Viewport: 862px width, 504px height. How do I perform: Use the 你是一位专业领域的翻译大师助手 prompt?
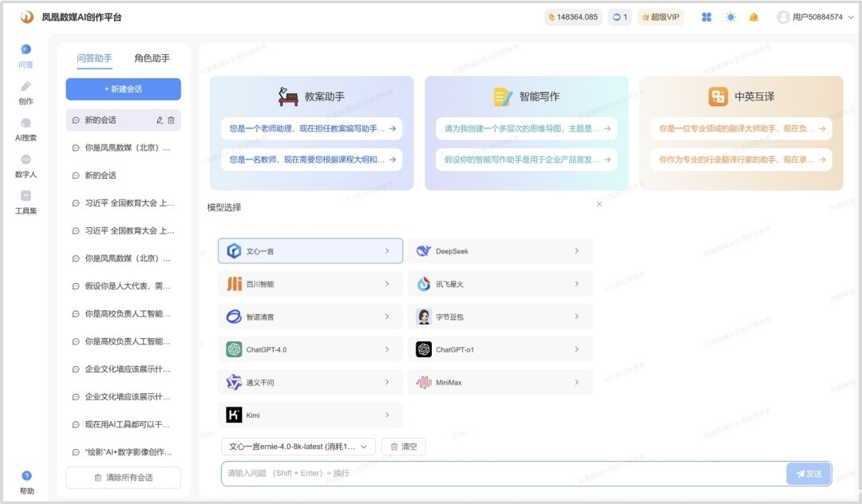[741, 128]
